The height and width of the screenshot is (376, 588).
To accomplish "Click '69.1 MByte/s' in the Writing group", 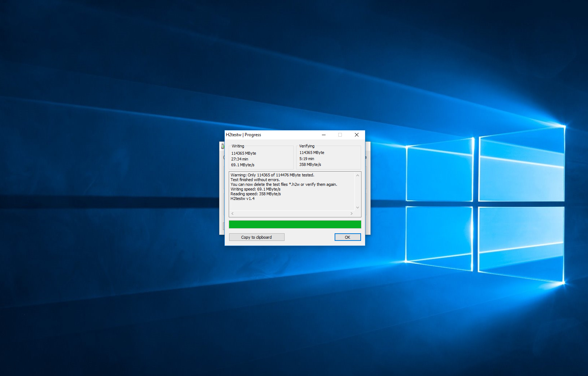I will pos(243,165).
